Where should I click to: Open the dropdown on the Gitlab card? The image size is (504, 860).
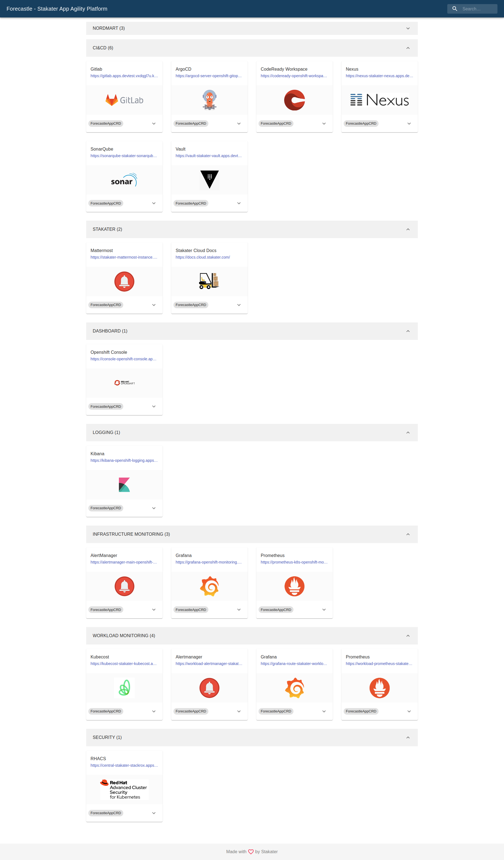154,124
